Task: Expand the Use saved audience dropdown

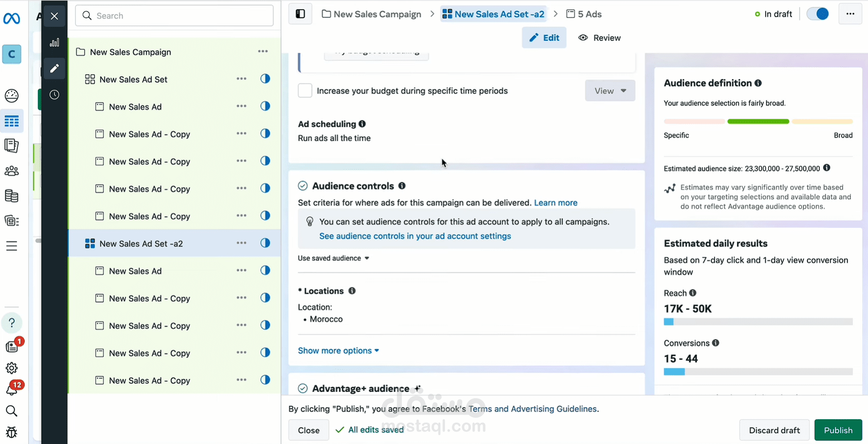Action: [333, 258]
